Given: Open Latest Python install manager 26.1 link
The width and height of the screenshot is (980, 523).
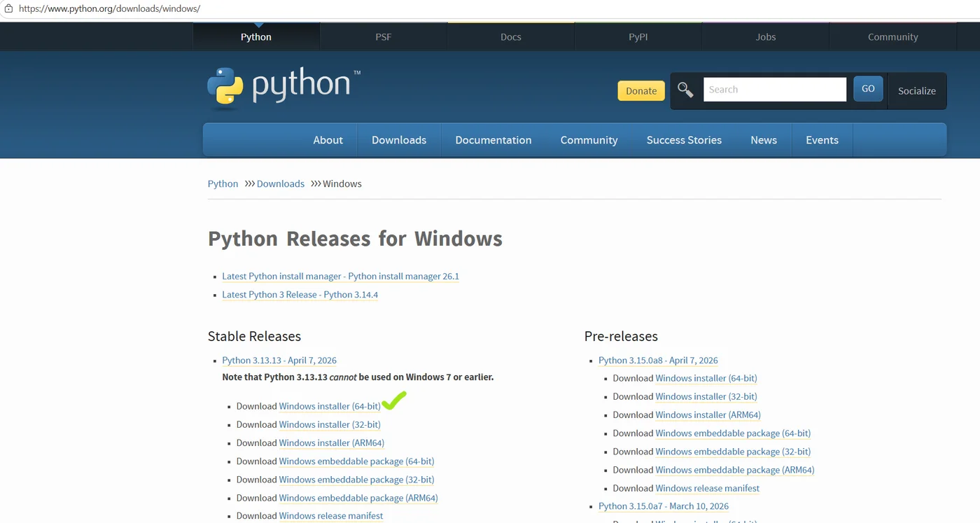Looking at the screenshot, I should (341, 277).
